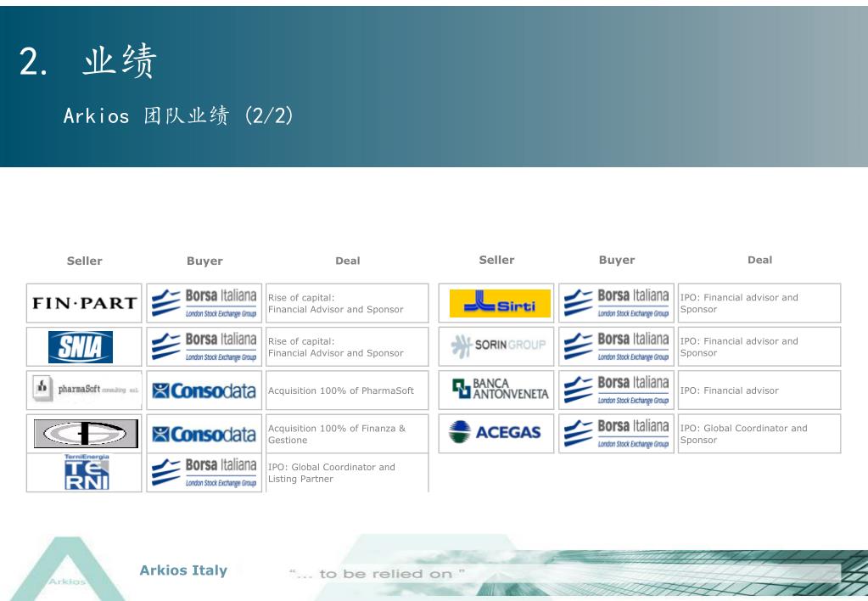This screenshot has width=868, height=601.
Task: Click the left table's Deal header
Action: click(x=348, y=261)
